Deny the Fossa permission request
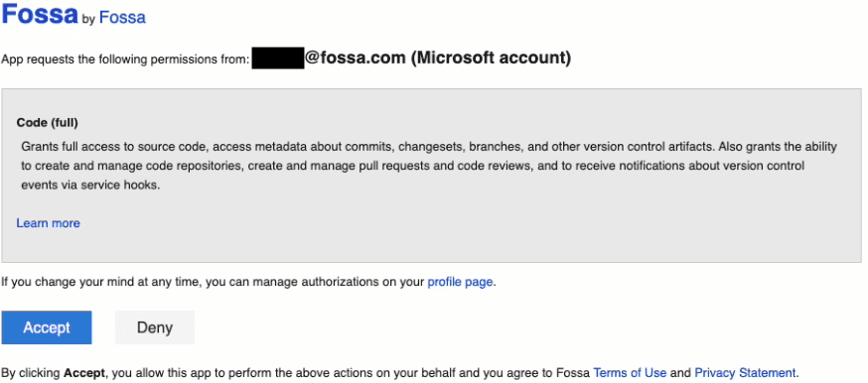The width and height of the screenshot is (868, 383). 155,327
